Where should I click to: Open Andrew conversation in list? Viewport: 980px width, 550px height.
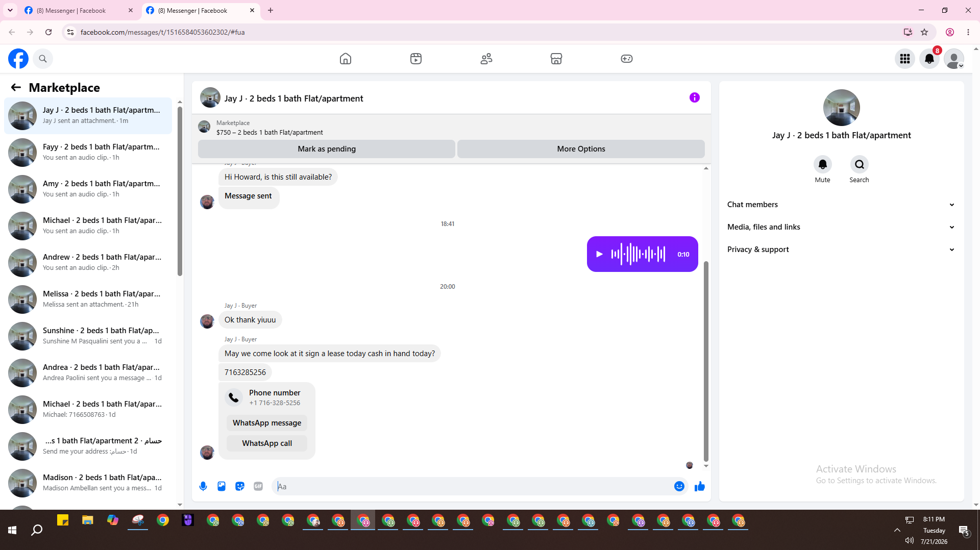88,263
